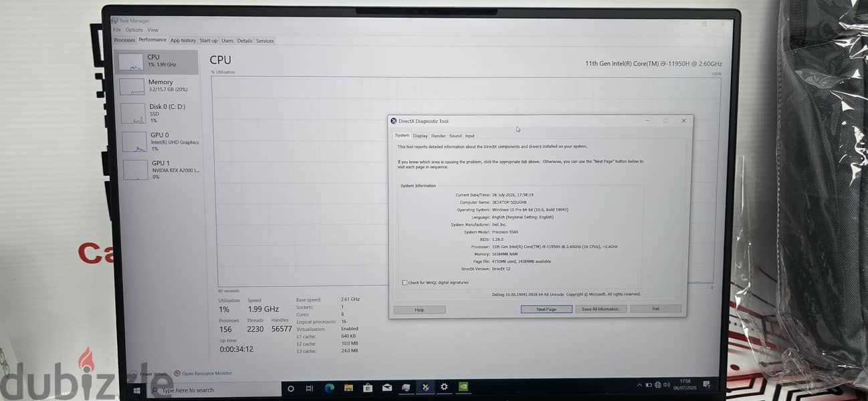868x401 pixels.
Task: Click the Up time value 0:00:34:12
Action: coord(236,349)
